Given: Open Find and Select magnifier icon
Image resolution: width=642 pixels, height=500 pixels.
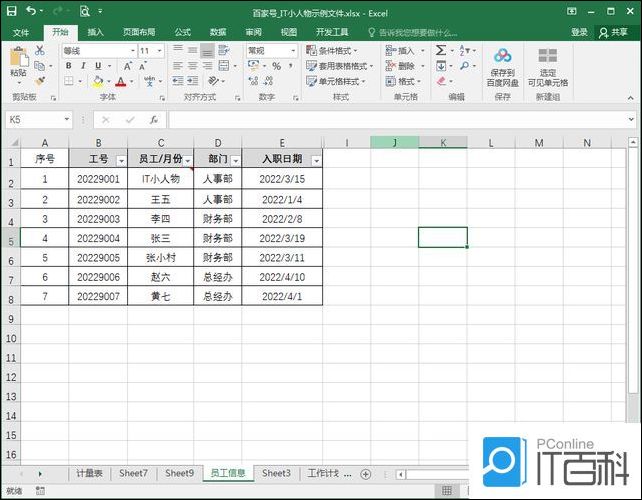Looking at the screenshot, I should coord(464,66).
